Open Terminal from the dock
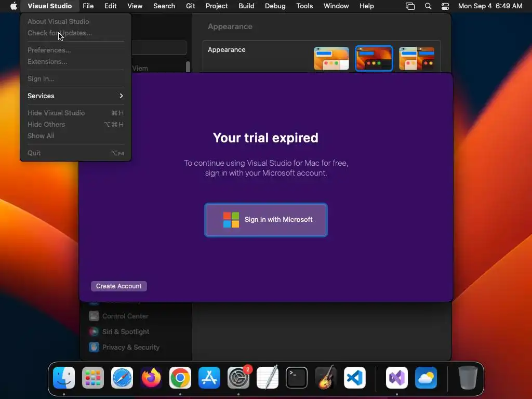 point(297,378)
